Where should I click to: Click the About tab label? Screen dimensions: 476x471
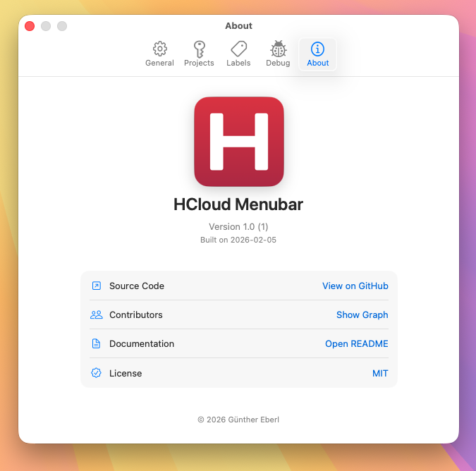pos(318,63)
